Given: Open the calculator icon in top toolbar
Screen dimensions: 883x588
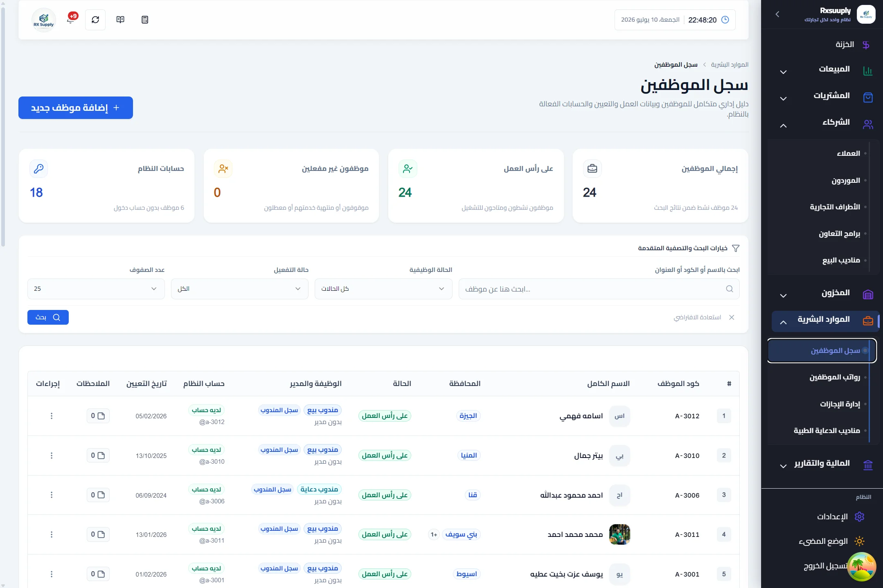Looking at the screenshot, I should [x=145, y=20].
